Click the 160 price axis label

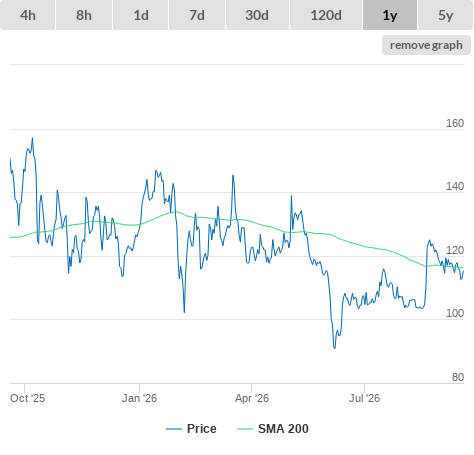(455, 123)
